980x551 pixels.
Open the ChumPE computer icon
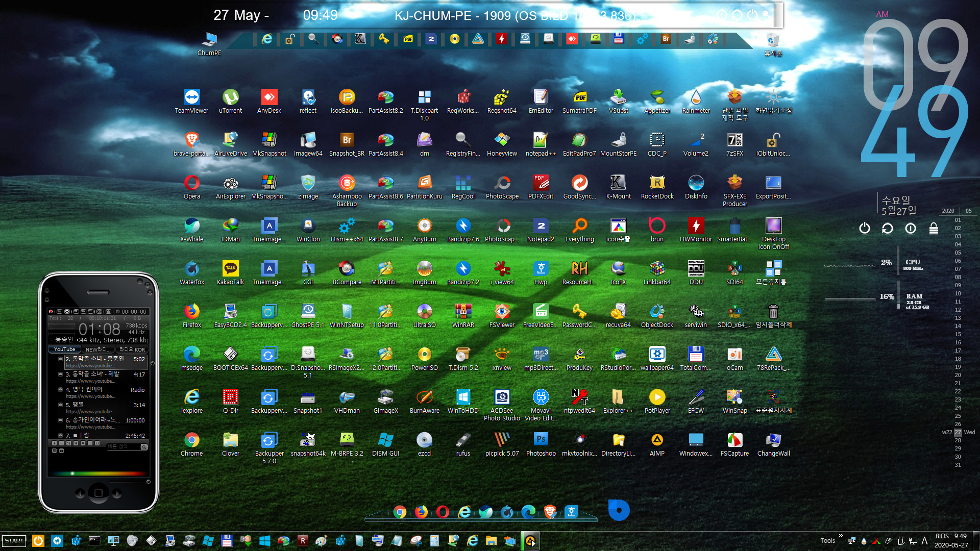(209, 43)
